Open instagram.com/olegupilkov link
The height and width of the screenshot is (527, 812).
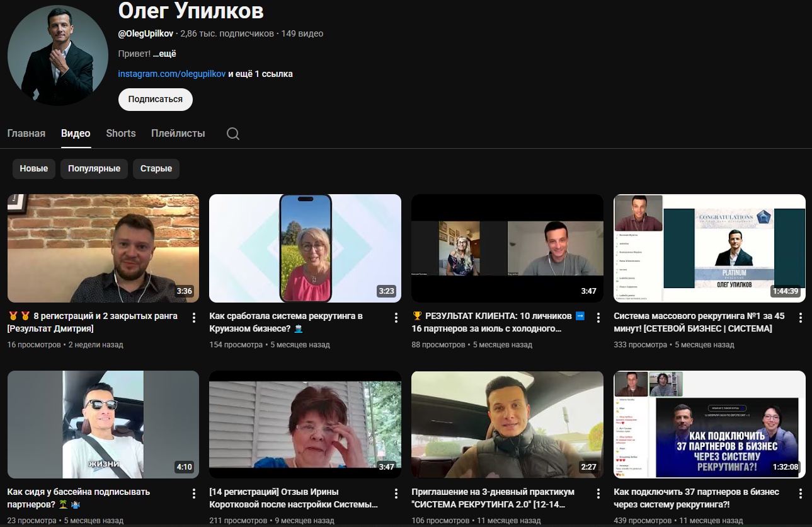[x=172, y=74]
